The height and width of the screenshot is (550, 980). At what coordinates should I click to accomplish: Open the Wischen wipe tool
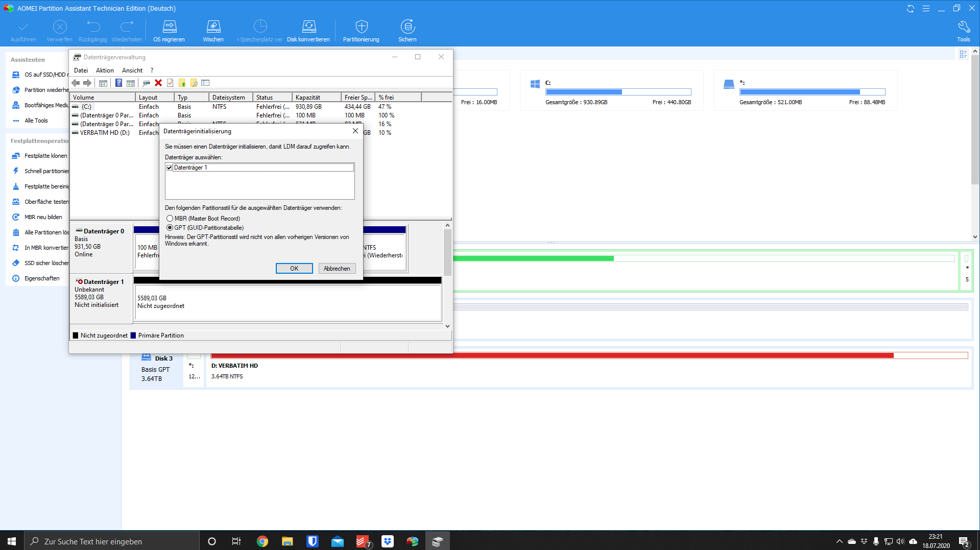coord(213,31)
